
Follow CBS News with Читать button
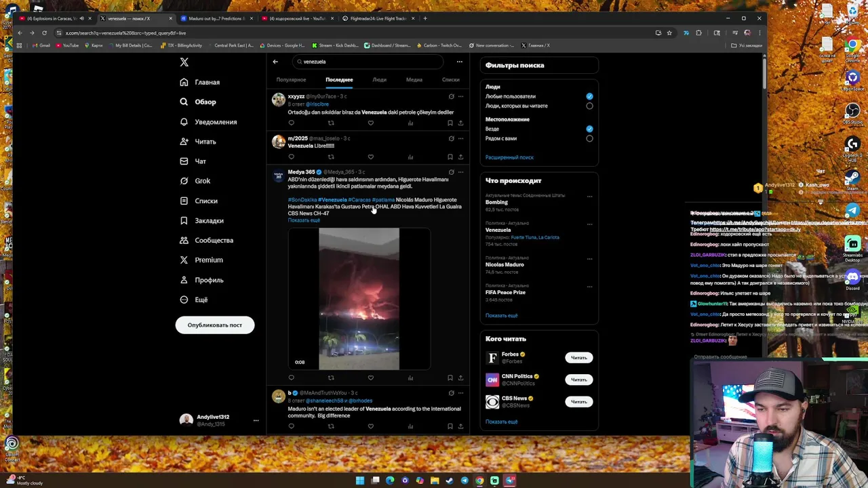(578, 401)
